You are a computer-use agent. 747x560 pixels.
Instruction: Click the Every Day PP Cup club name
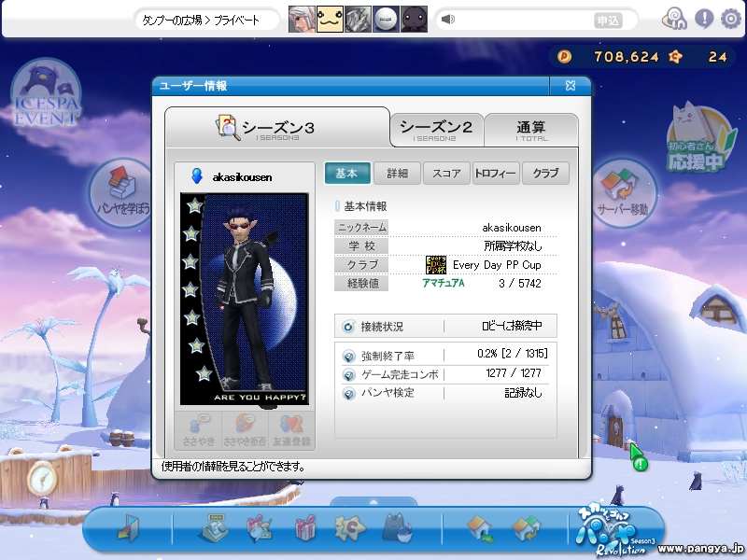497,265
